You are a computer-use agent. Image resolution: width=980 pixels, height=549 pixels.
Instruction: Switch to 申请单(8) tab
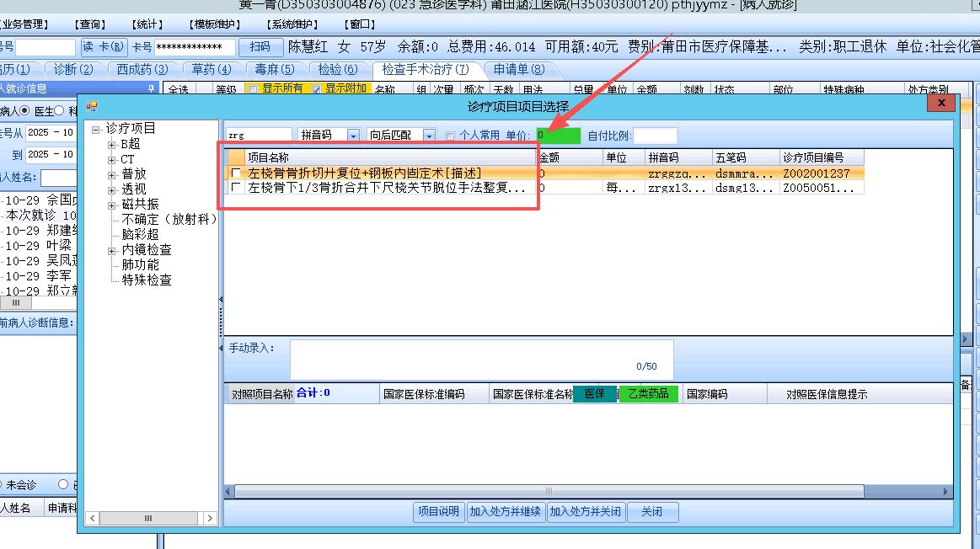pyautogui.click(x=519, y=69)
